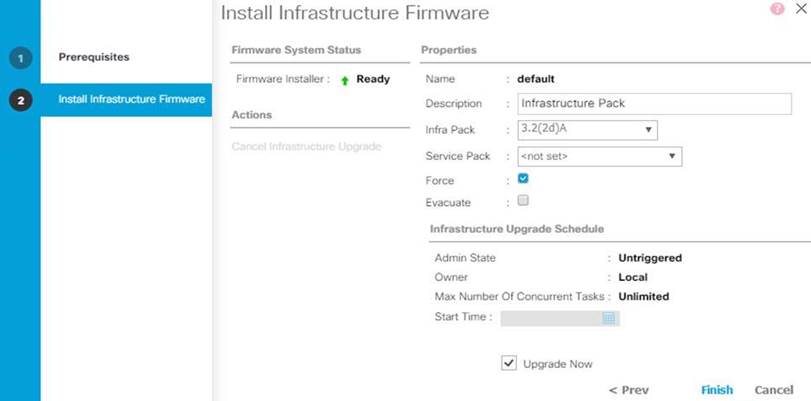Open the help question mark icon
Image resolution: width=811 pixels, height=401 pixels.
(777, 8)
